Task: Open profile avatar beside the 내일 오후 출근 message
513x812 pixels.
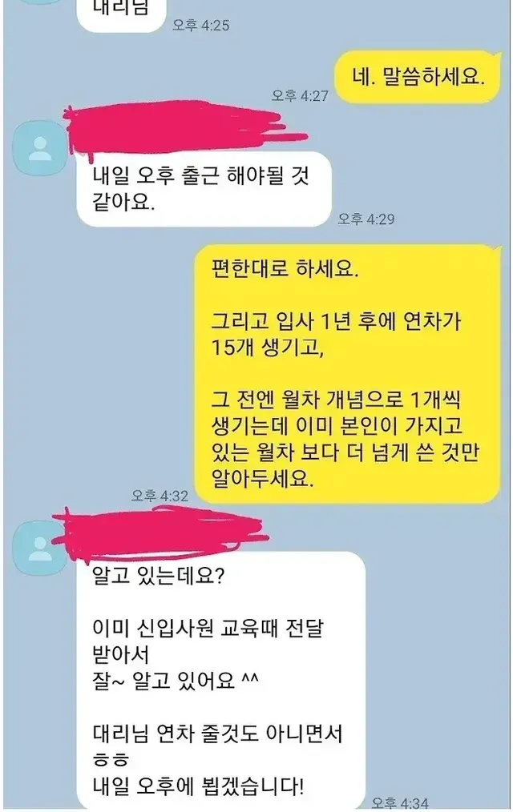Action: tap(40, 147)
